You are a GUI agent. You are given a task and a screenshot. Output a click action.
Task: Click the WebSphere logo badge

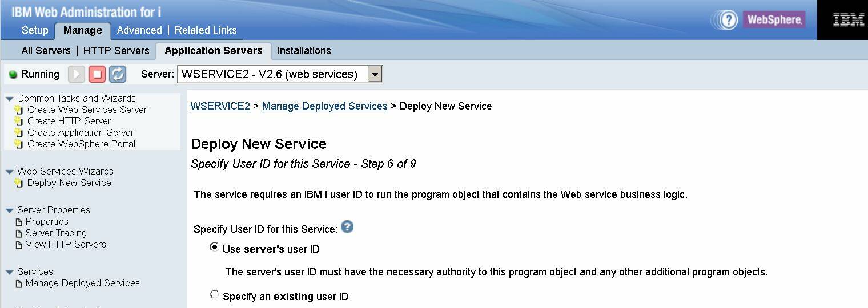774,20
